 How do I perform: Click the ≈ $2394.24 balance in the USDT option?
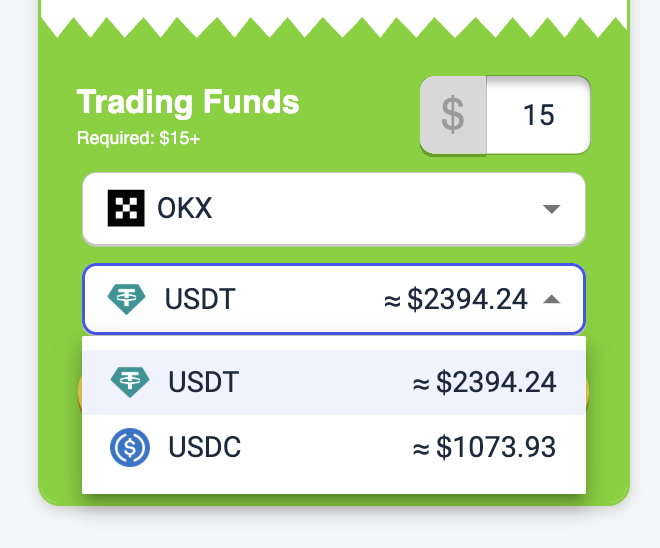[484, 382]
